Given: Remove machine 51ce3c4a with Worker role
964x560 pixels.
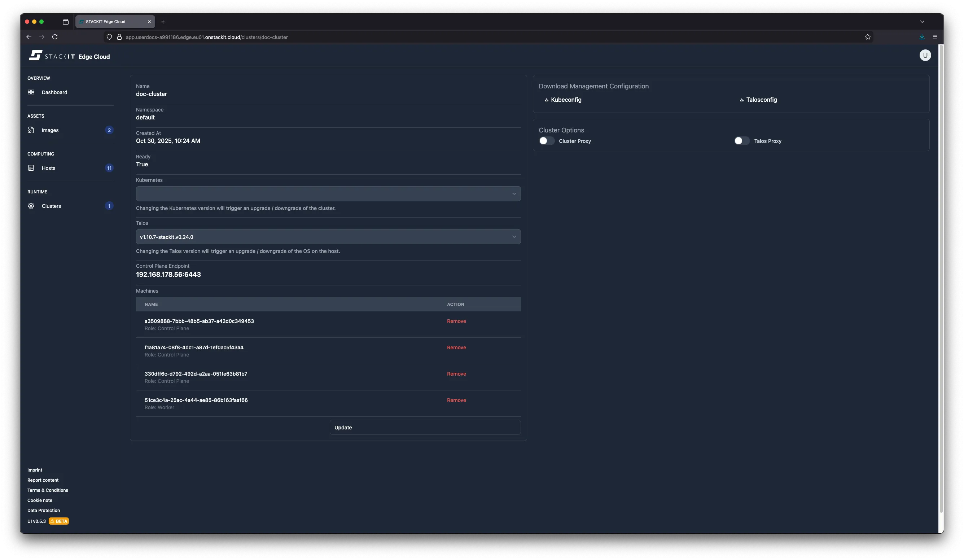Looking at the screenshot, I should (x=456, y=400).
